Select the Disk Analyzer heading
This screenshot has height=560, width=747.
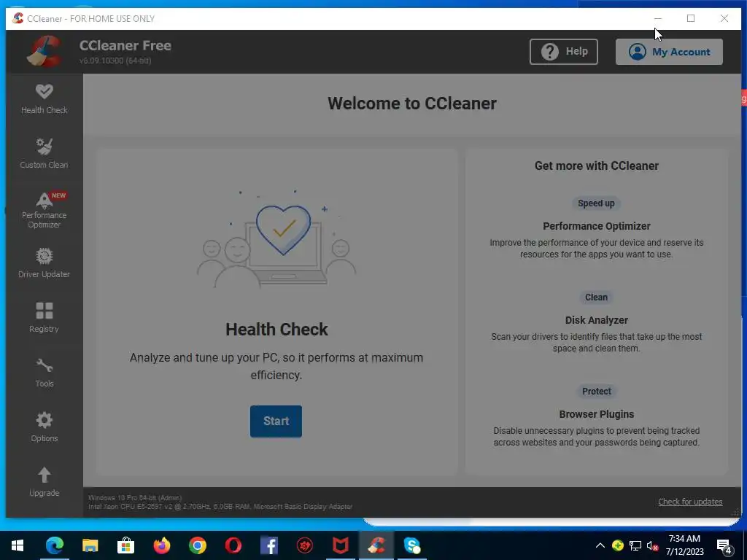(597, 320)
